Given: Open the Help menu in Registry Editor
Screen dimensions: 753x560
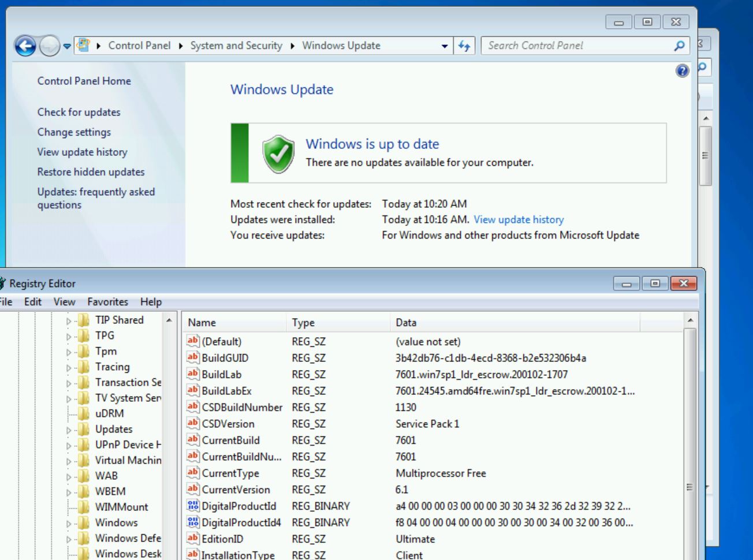Looking at the screenshot, I should pos(151,301).
